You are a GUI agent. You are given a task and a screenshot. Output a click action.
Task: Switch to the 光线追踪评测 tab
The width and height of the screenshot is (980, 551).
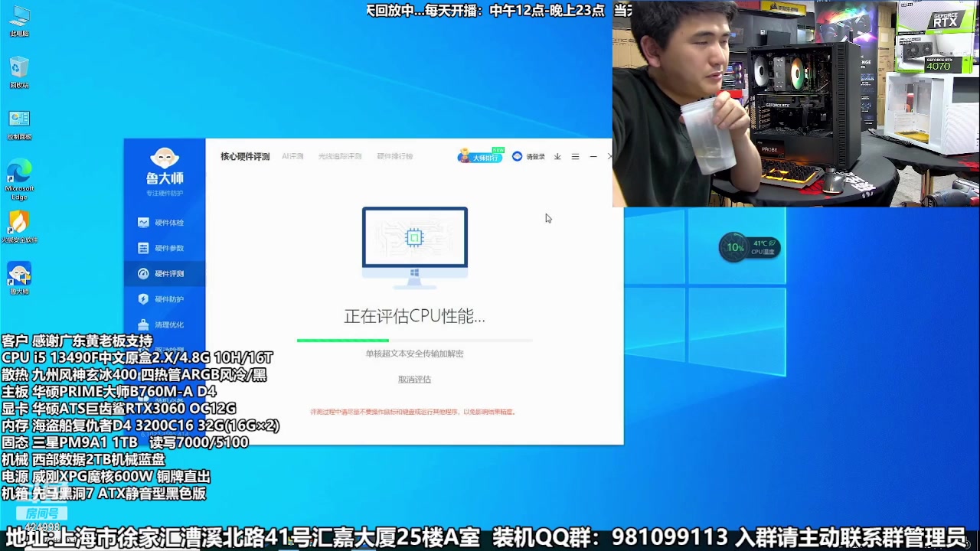coord(340,156)
